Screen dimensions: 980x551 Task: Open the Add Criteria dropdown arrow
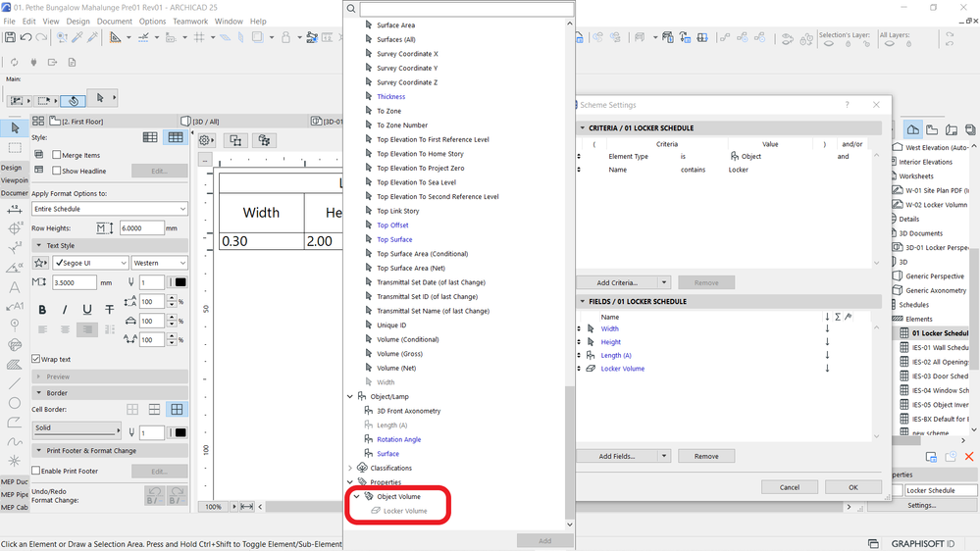click(664, 282)
